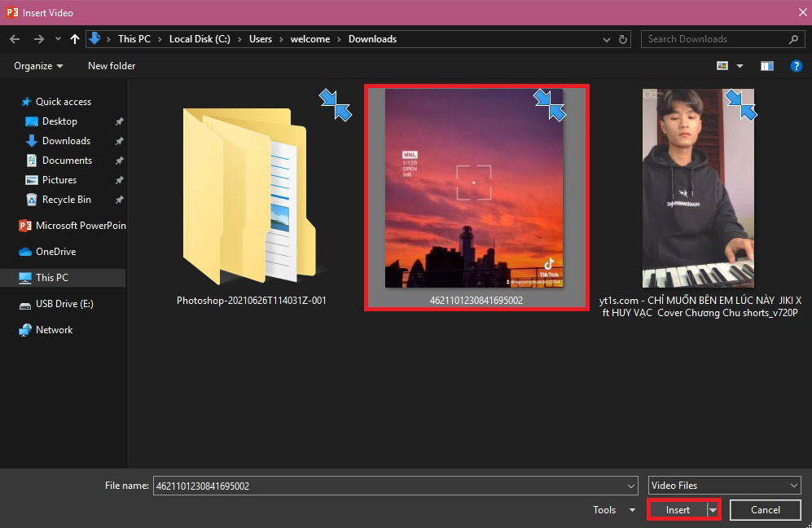Open the Video Files type dropdown
The image size is (812, 528).
725,486
